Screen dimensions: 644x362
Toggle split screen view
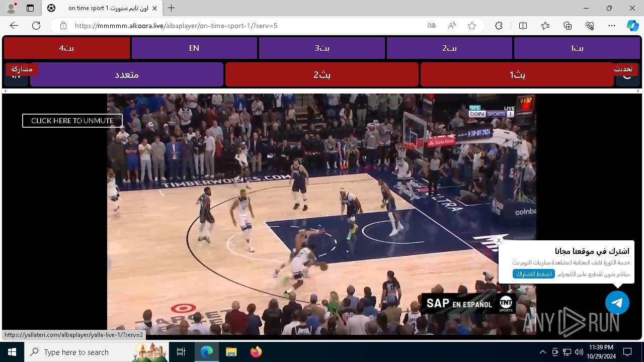tap(523, 26)
